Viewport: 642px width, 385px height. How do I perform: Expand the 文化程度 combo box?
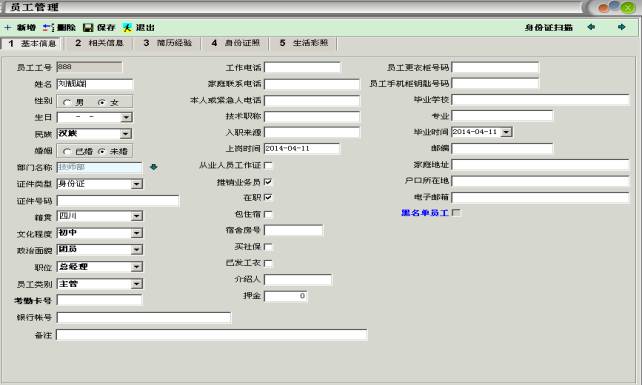[137, 233]
